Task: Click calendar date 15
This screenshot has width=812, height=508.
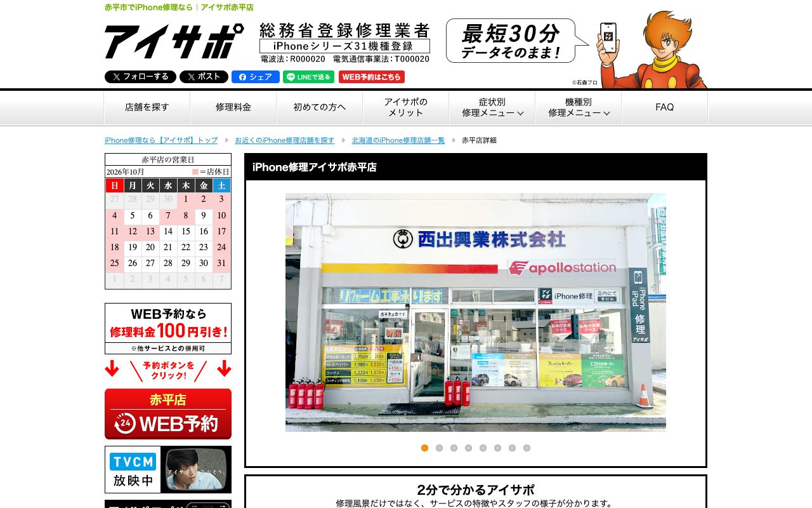Action: [186, 232]
